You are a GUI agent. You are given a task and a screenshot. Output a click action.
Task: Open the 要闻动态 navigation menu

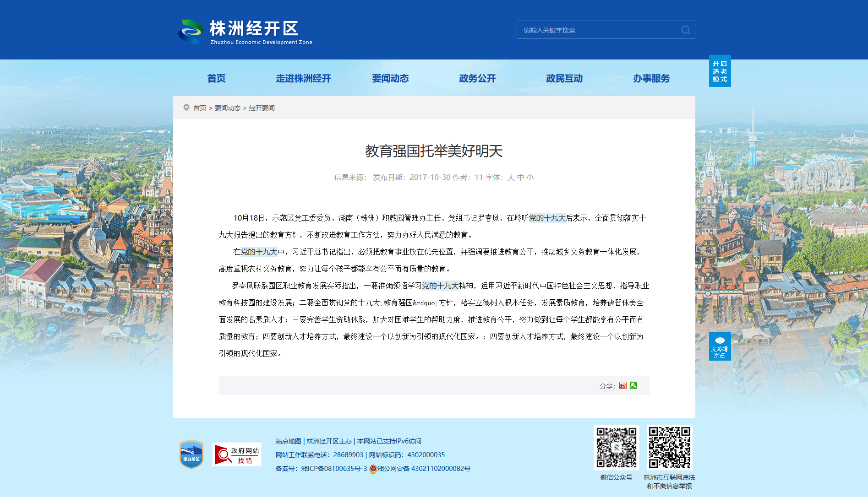click(390, 78)
